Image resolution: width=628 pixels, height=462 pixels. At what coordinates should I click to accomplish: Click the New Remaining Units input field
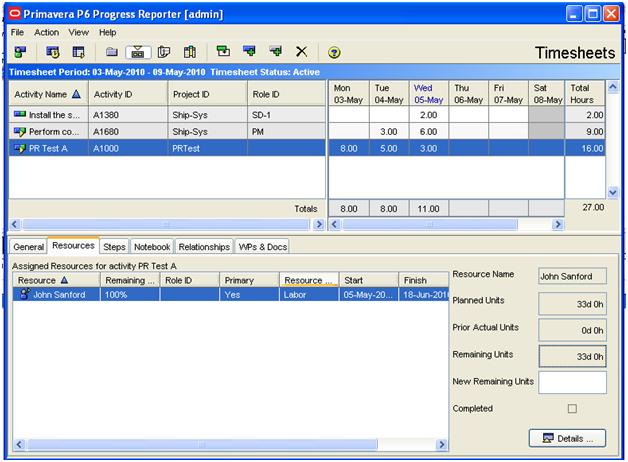pos(572,382)
